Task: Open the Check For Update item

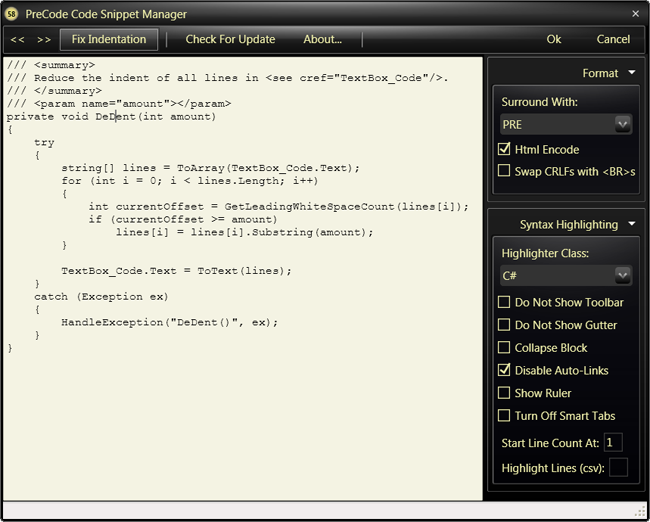Action: (x=230, y=39)
